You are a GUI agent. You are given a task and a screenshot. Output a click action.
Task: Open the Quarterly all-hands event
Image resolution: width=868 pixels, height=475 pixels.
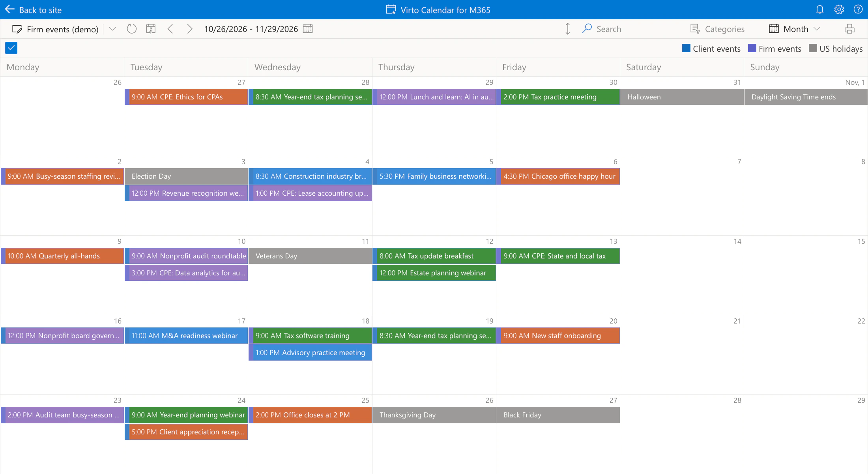coord(62,256)
